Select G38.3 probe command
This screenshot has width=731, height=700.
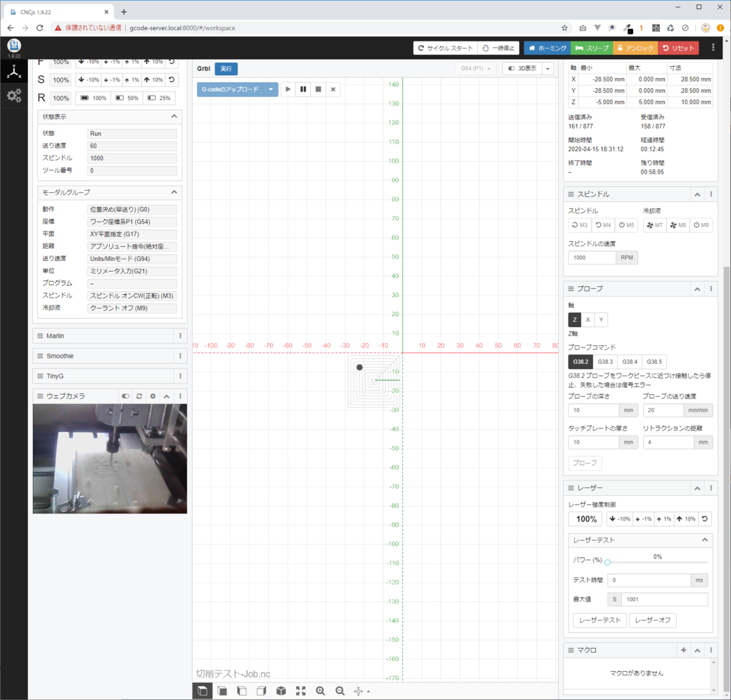click(x=605, y=362)
